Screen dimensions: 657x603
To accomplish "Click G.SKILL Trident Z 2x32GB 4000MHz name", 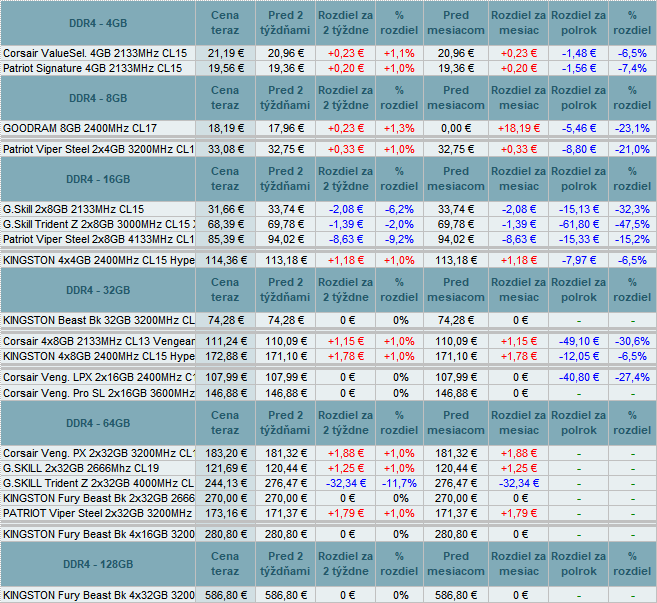I will (x=98, y=483).
